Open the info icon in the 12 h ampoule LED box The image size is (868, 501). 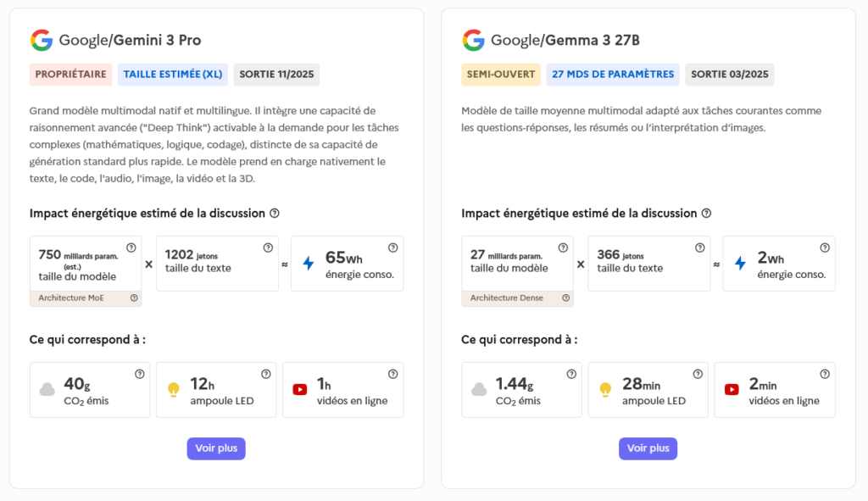pos(266,374)
